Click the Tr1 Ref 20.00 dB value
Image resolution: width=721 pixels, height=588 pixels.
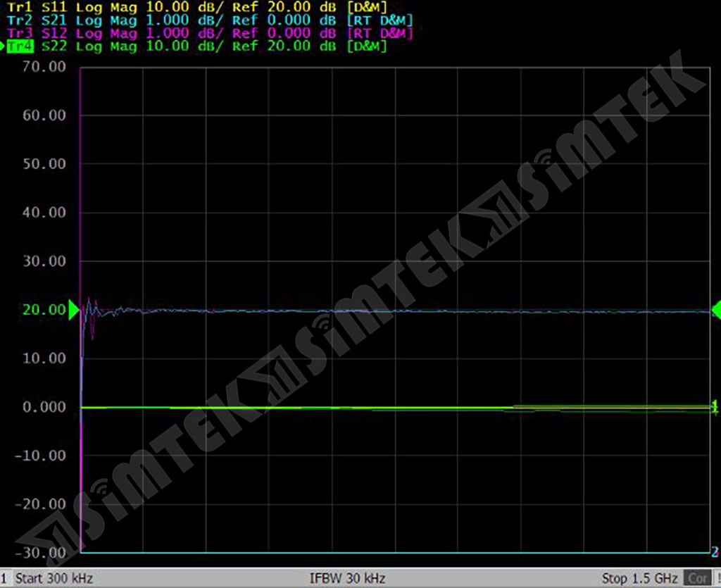[x=284, y=7]
